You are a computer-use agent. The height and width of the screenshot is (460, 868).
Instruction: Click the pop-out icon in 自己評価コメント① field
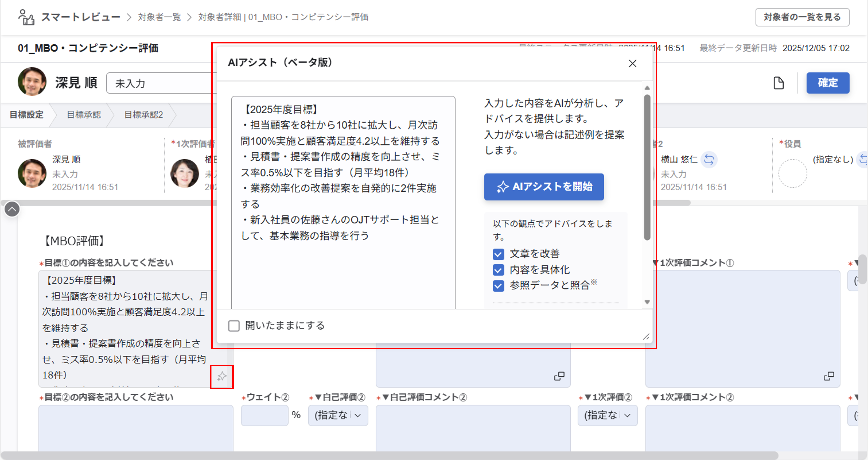559,376
